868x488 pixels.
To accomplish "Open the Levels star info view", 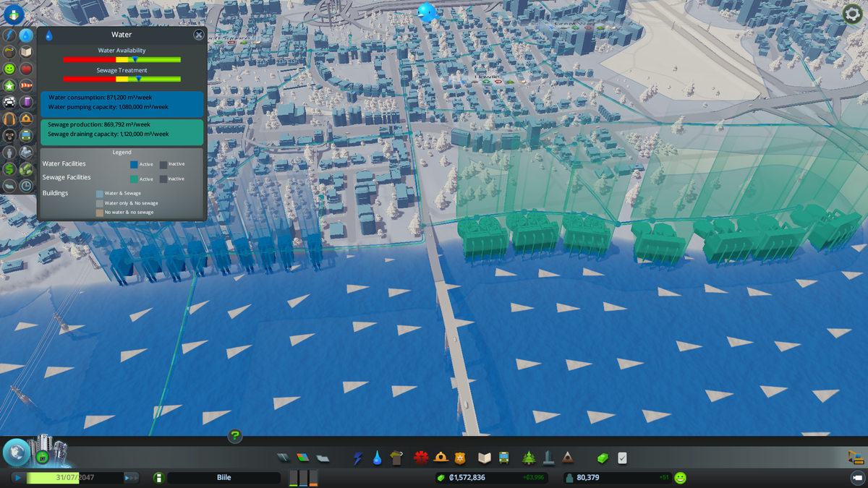I will (9, 85).
